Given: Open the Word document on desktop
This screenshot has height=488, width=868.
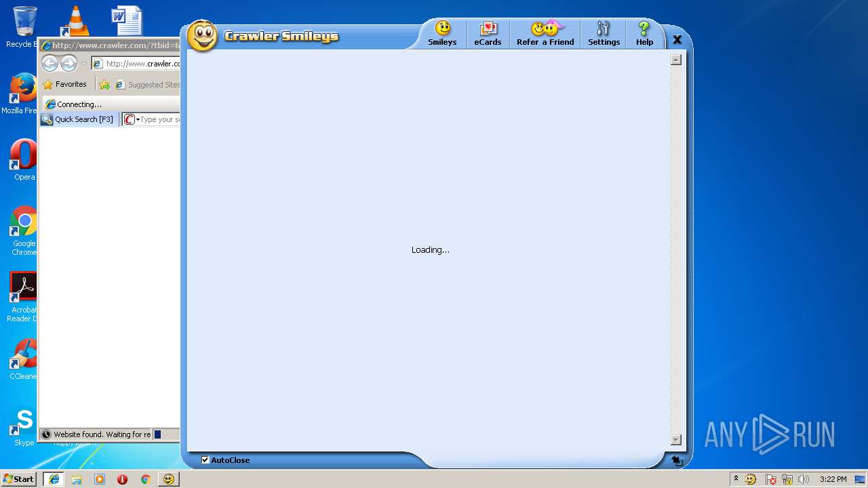Looking at the screenshot, I should pyautogui.click(x=127, y=22).
